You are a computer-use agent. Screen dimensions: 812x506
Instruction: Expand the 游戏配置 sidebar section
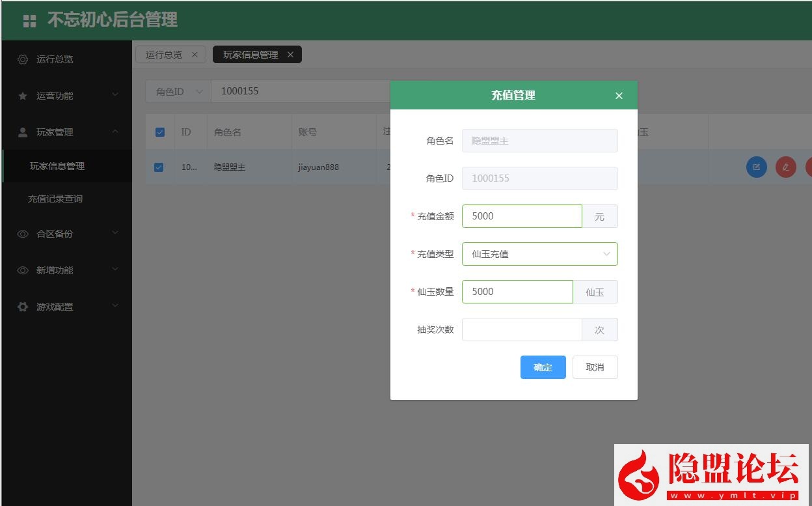tap(65, 306)
